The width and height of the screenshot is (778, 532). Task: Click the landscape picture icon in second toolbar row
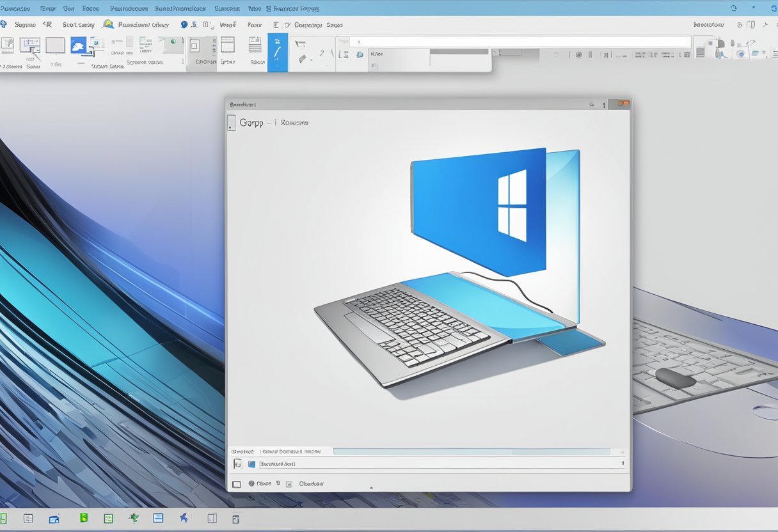pos(108,24)
